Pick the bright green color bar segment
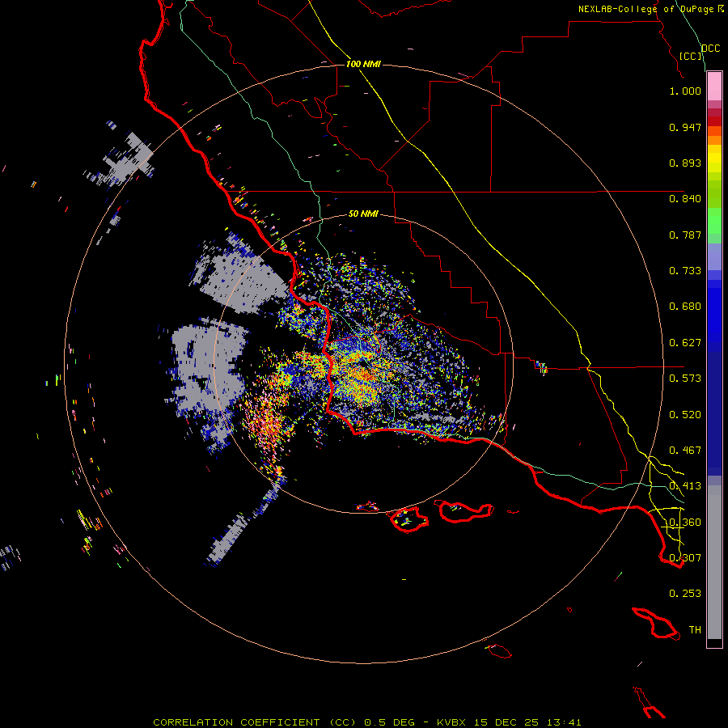The image size is (728, 728). (714, 221)
